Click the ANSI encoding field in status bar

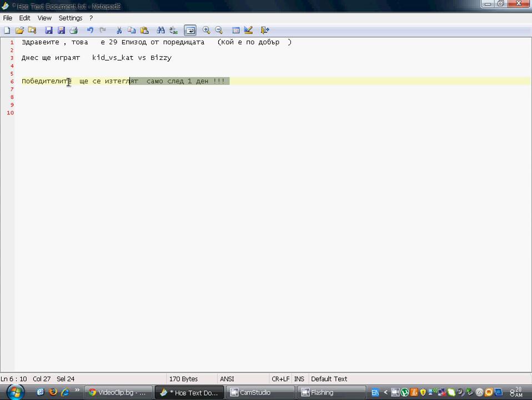click(x=227, y=379)
